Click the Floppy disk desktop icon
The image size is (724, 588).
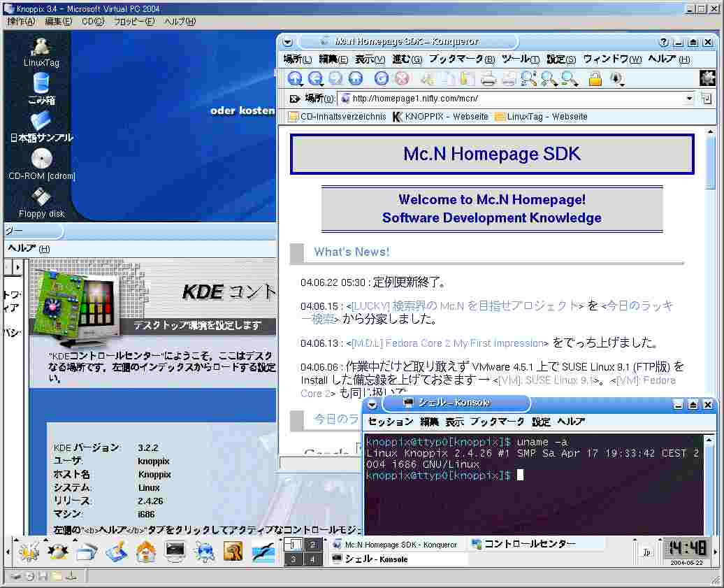tap(41, 199)
